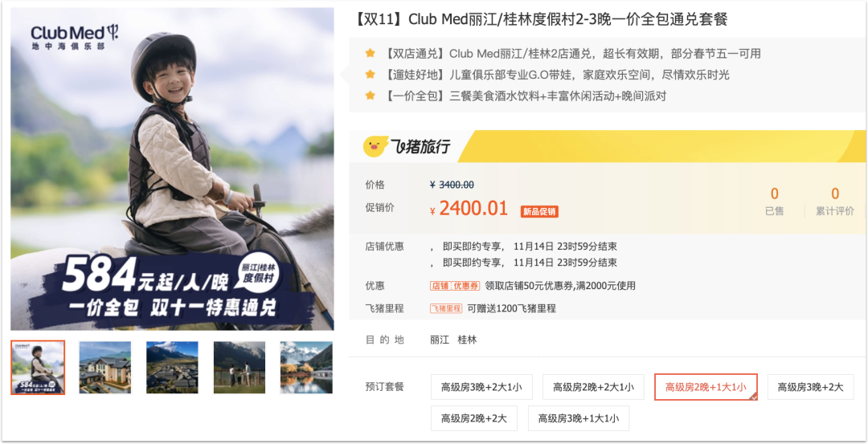Viewport: 868px width, 444px height.
Task: Click the Club Med logo on main image
Action: 75,37
